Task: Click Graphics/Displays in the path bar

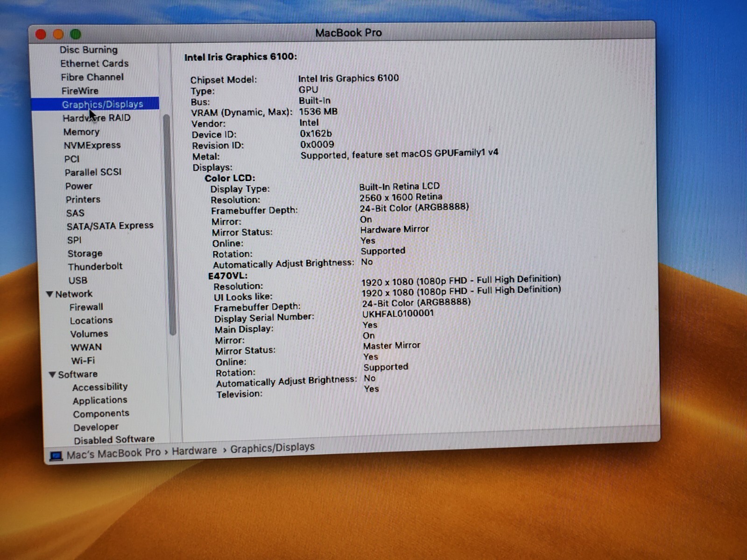Action: (x=272, y=448)
